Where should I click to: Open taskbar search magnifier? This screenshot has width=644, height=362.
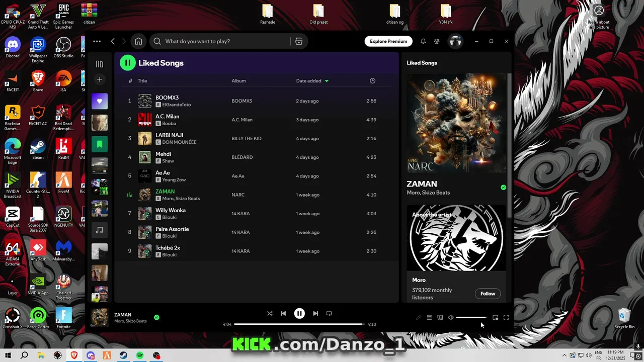[x=24, y=355]
